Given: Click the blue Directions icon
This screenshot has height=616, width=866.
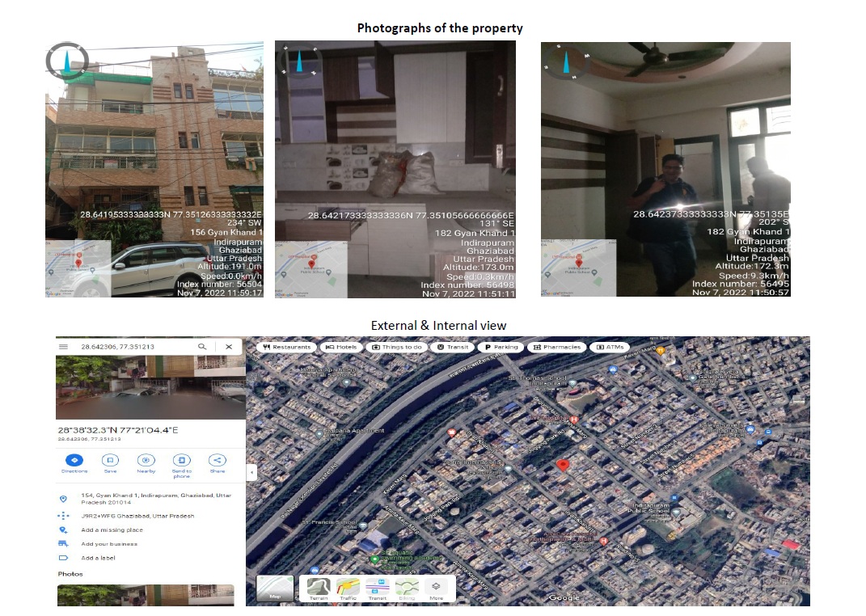Looking at the screenshot, I should 74,460.
